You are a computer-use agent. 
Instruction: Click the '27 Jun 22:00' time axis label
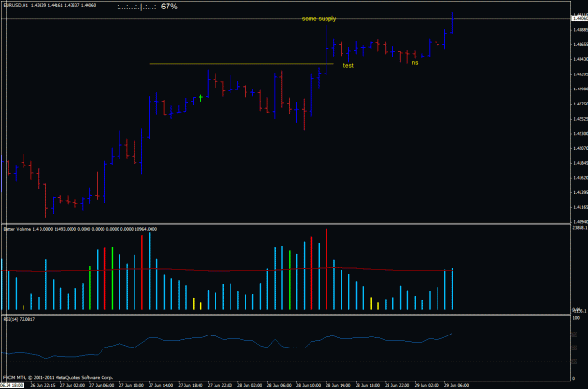tap(220, 385)
